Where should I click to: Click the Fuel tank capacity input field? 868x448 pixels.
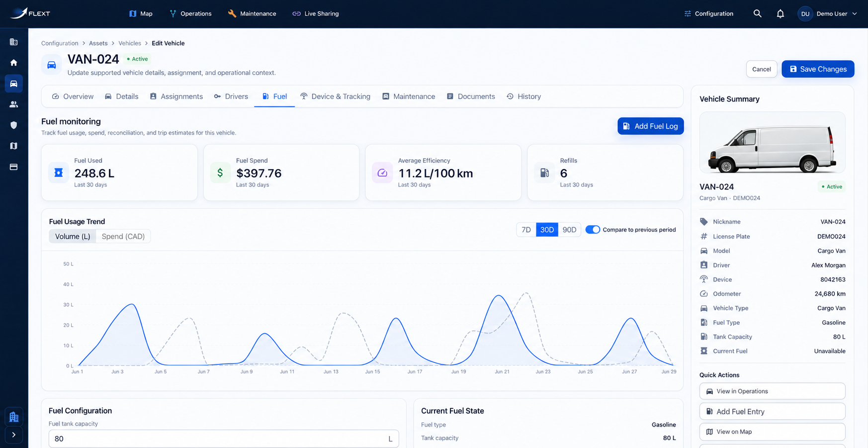coord(224,439)
